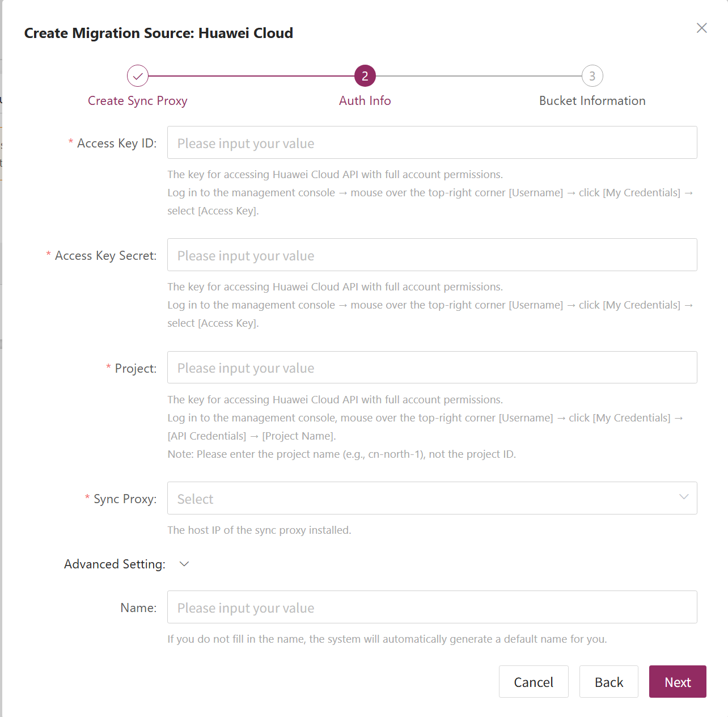728x717 pixels.
Task: Click the Sync Proxy dropdown arrow
Action: click(684, 497)
